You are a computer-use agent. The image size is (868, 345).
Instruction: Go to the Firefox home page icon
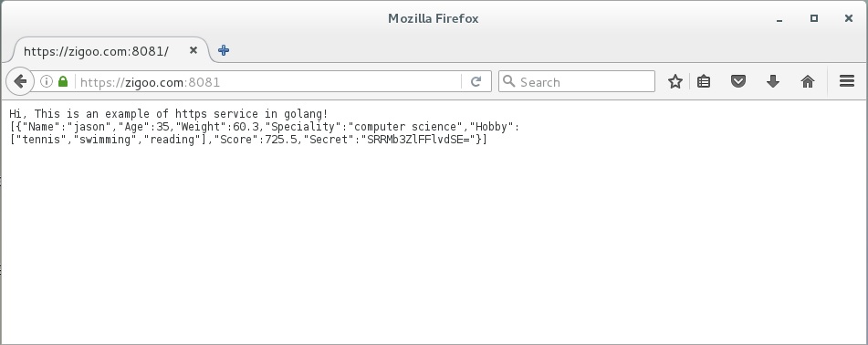pyautogui.click(x=808, y=82)
